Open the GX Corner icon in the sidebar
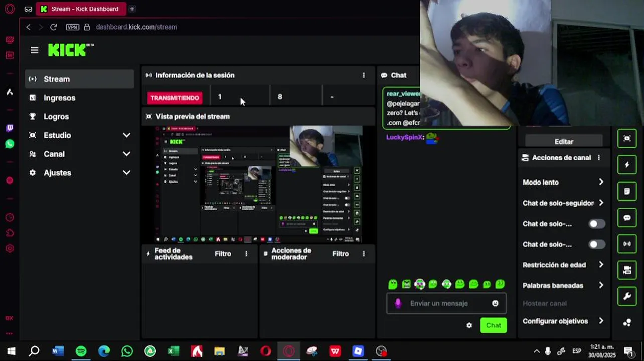The width and height of the screenshot is (644, 361). click(x=10, y=318)
